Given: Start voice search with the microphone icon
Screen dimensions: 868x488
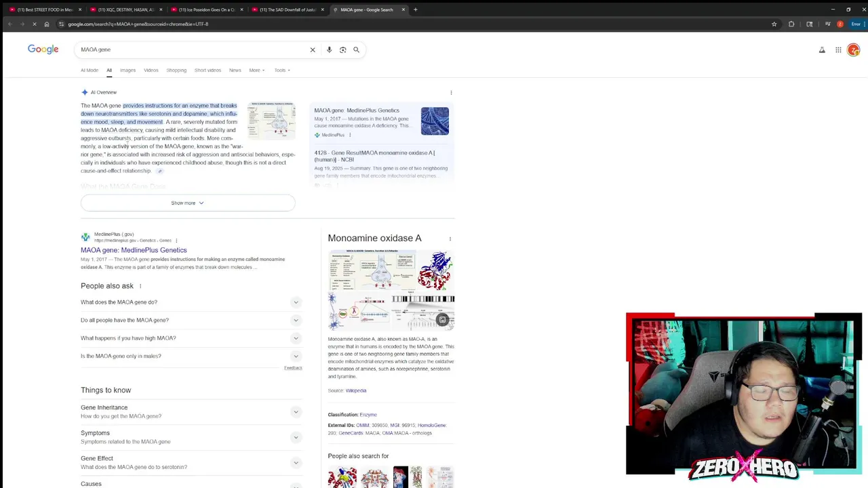Looking at the screenshot, I should 329,49.
